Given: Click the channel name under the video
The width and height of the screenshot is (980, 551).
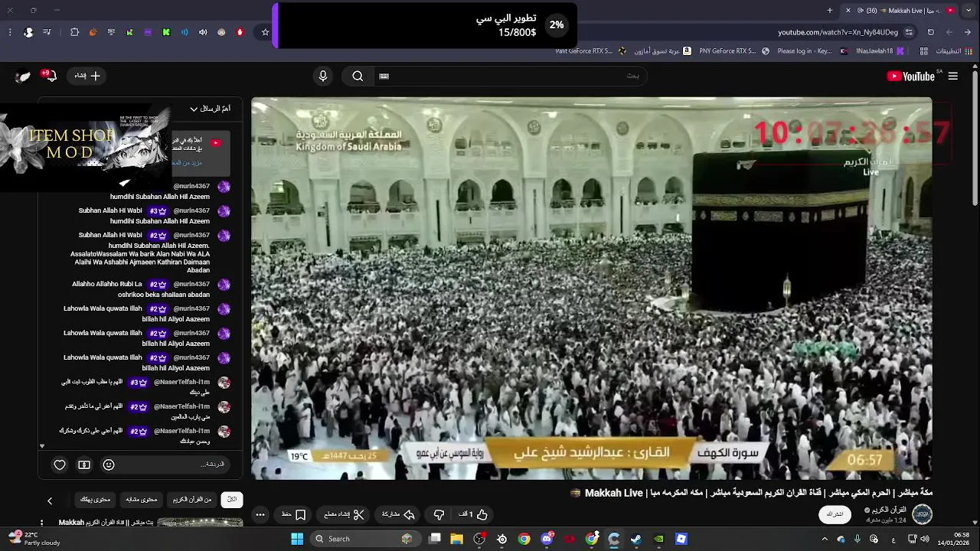Looking at the screenshot, I should (x=889, y=510).
